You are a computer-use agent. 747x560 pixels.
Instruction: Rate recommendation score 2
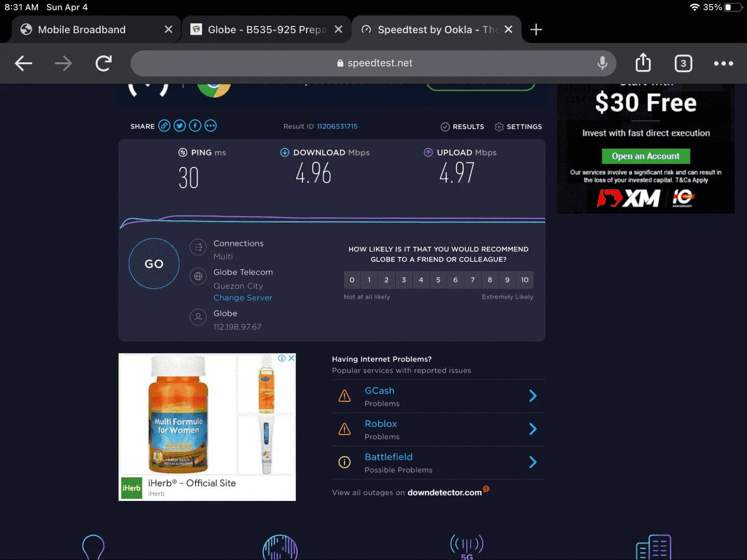pyautogui.click(x=386, y=280)
